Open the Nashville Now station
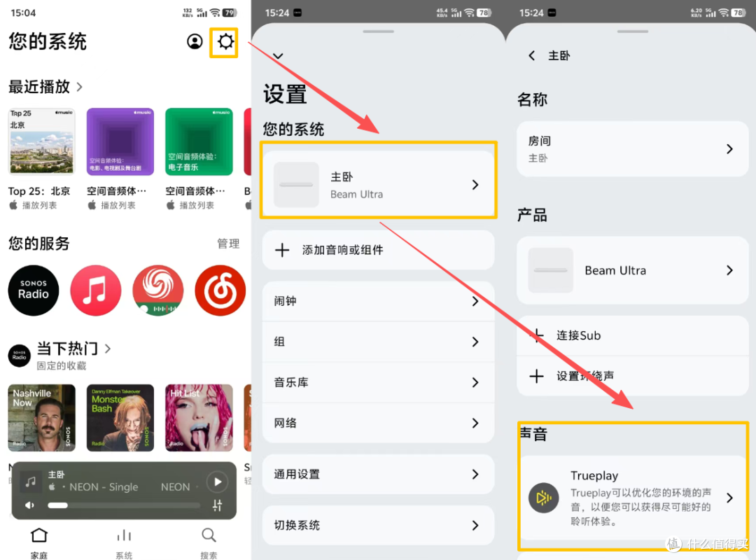Image resolution: width=756 pixels, height=560 pixels. pos(42,418)
